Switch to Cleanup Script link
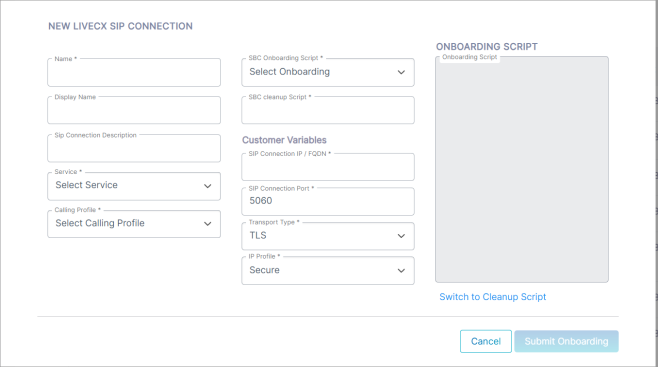The image size is (658, 367). [493, 297]
